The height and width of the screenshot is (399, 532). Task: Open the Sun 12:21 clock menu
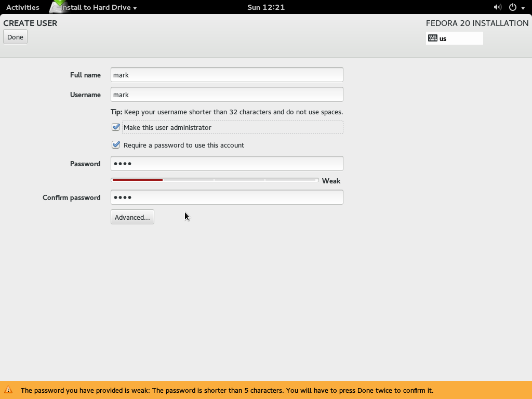[265, 7]
